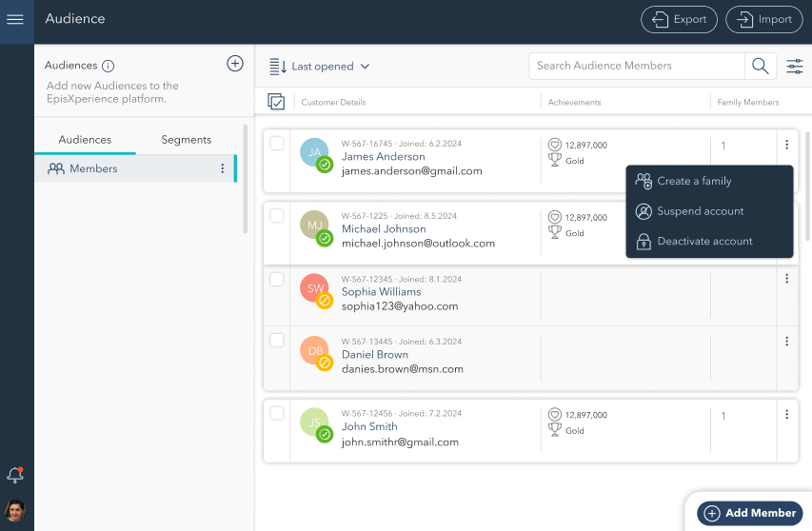Click the Add Member button

click(x=750, y=513)
